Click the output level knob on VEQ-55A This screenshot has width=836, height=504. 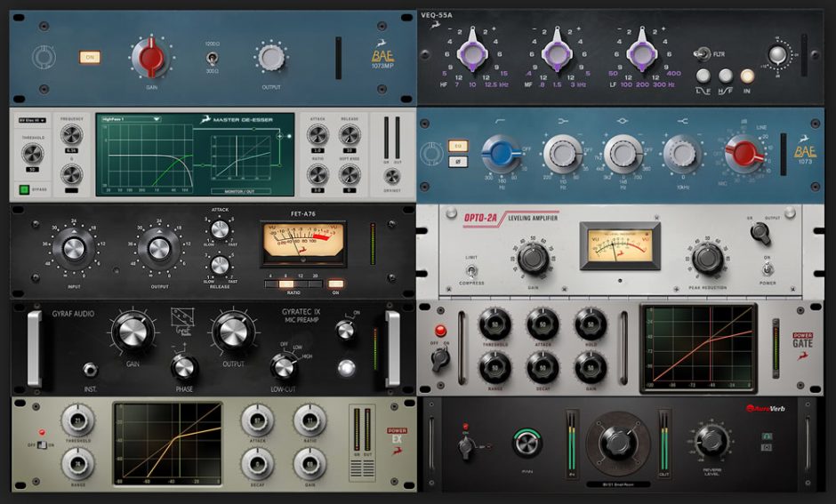tap(777, 55)
